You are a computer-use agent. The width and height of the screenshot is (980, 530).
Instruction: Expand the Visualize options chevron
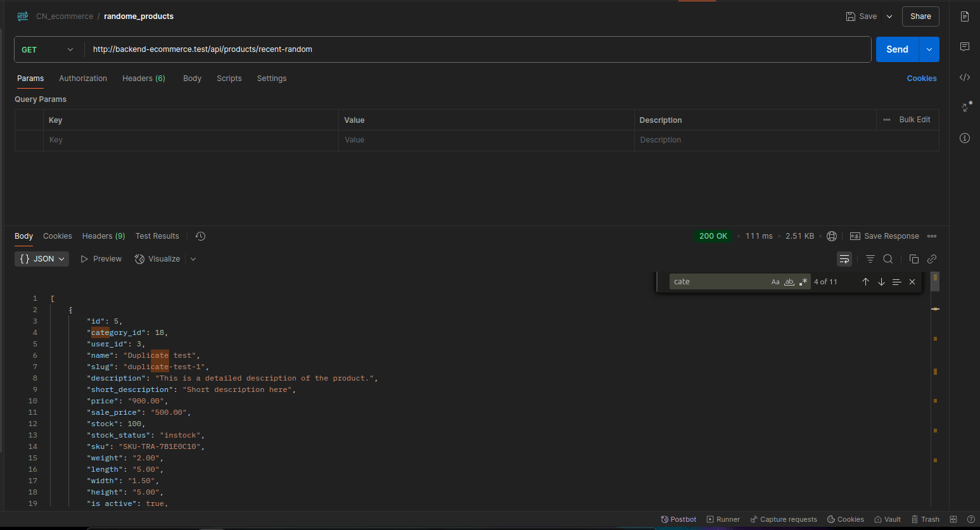coord(193,259)
